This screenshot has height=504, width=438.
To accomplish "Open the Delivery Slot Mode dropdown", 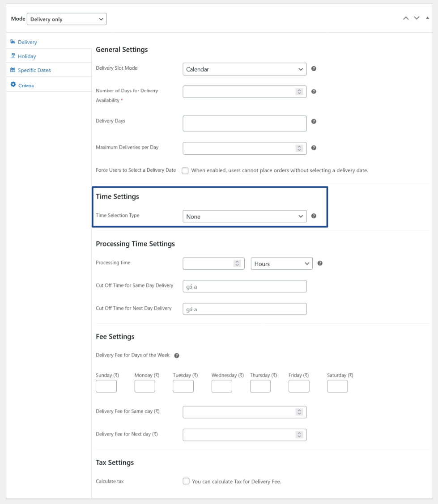I will [x=244, y=69].
